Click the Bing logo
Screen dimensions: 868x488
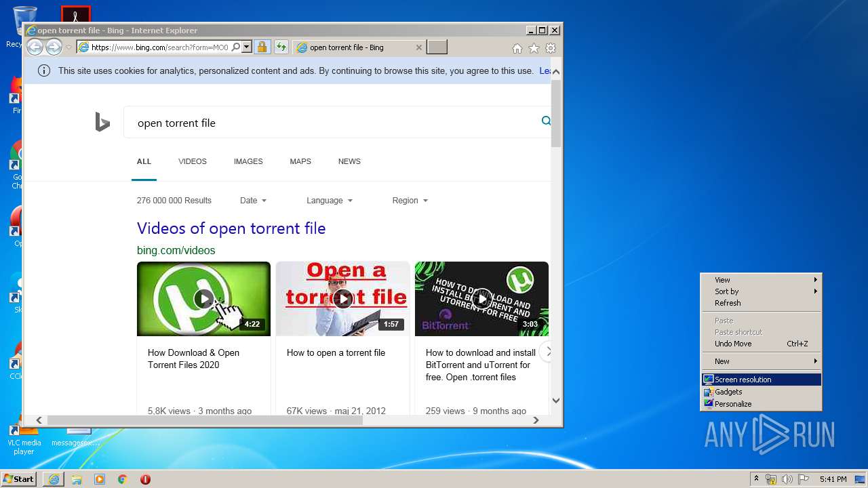102,122
